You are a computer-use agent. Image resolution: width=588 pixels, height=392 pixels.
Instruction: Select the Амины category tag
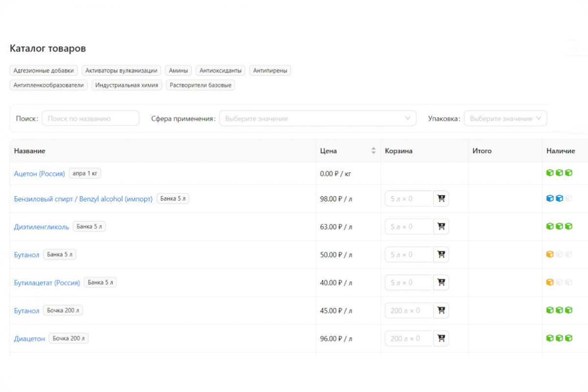[x=178, y=71]
